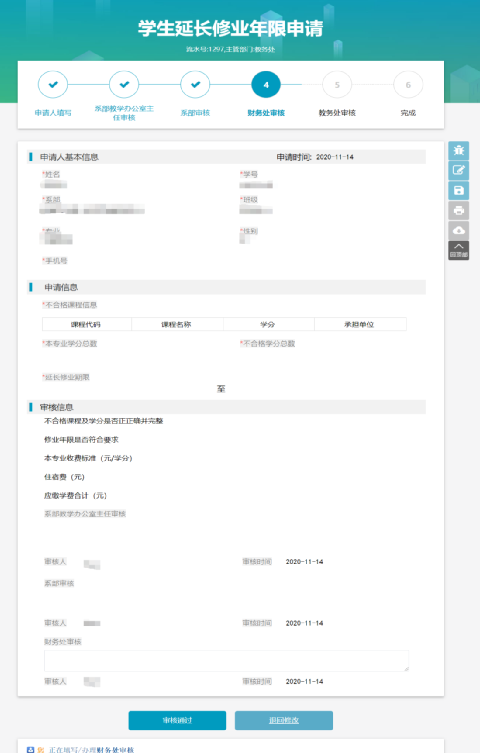480x754 pixels.
Task: Click the bug report icon in sidebar
Action: (458, 151)
